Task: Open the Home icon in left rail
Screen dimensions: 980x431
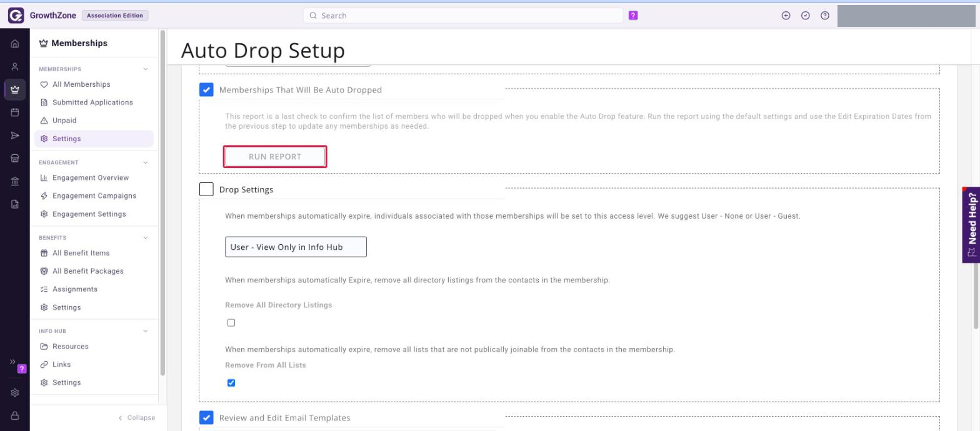Action: 15,44
